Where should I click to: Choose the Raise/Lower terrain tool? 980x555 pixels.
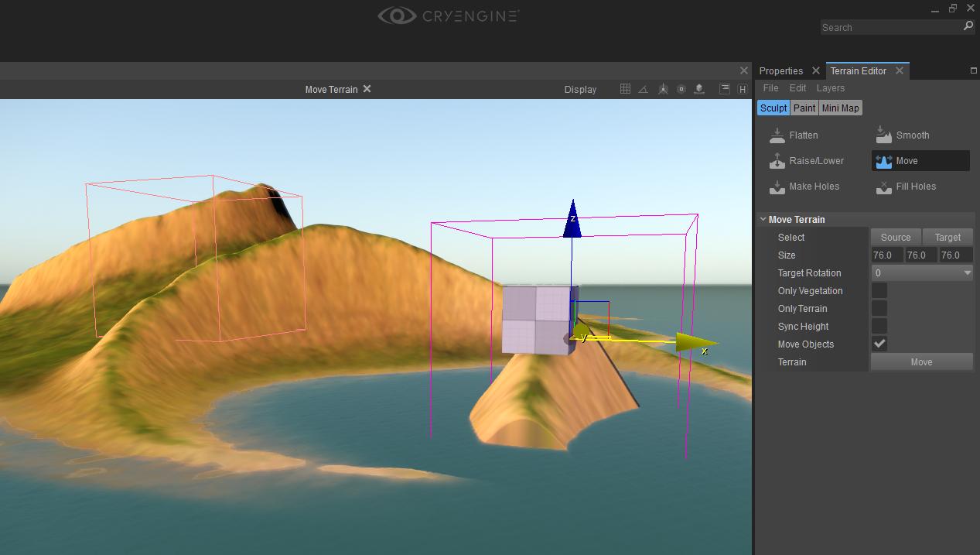point(806,161)
